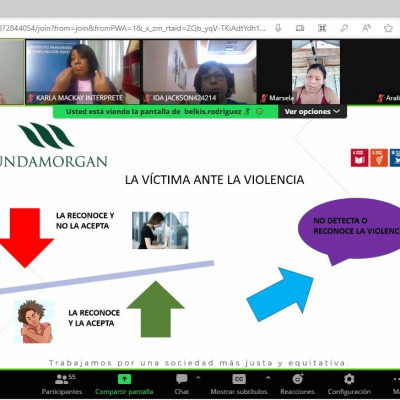Click the browser address URL field
This screenshot has width=400, height=400.
[133, 28]
